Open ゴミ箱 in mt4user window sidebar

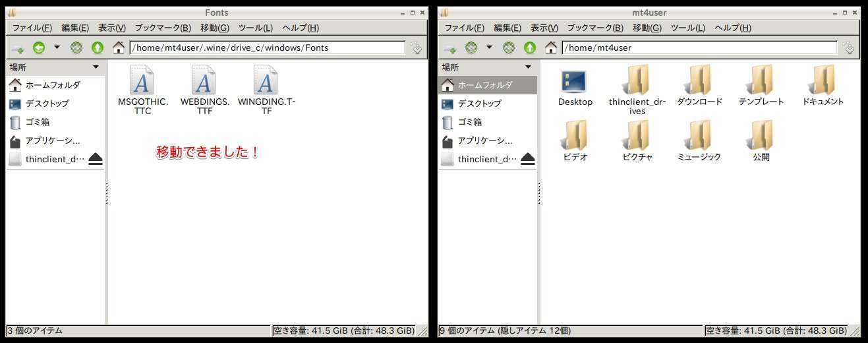point(488,122)
